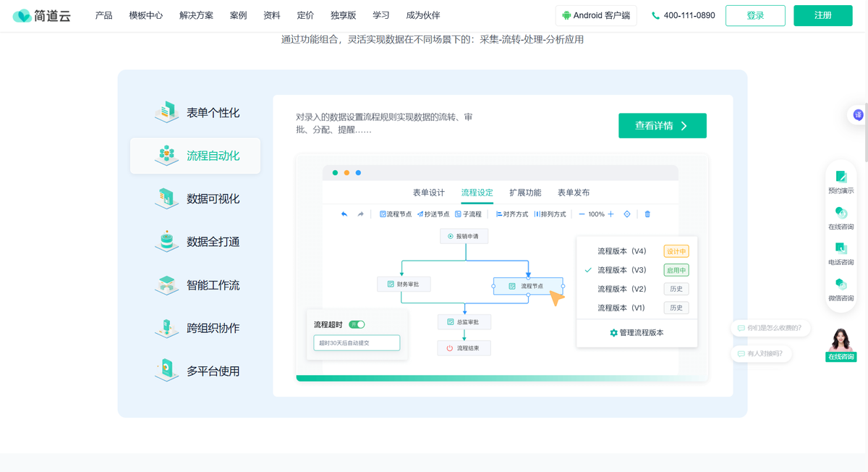Open the 独享版 link
The height and width of the screenshot is (472, 868).
click(343, 15)
